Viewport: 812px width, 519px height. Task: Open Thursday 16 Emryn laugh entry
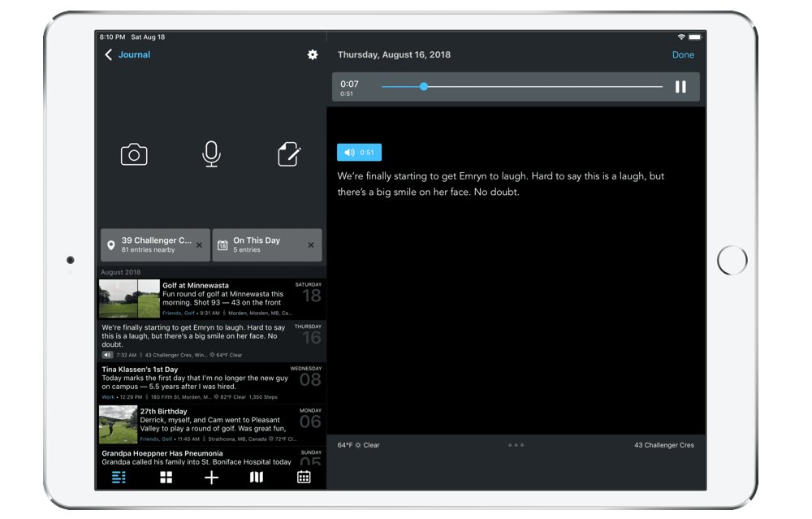coord(212,341)
